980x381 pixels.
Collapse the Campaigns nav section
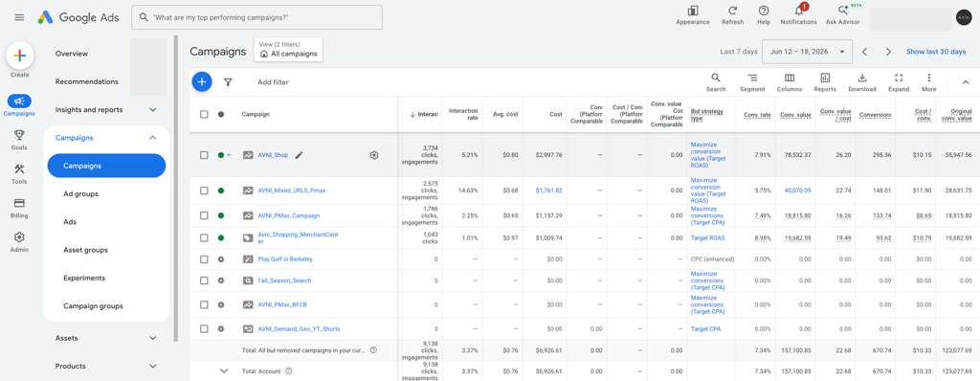click(x=152, y=138)
